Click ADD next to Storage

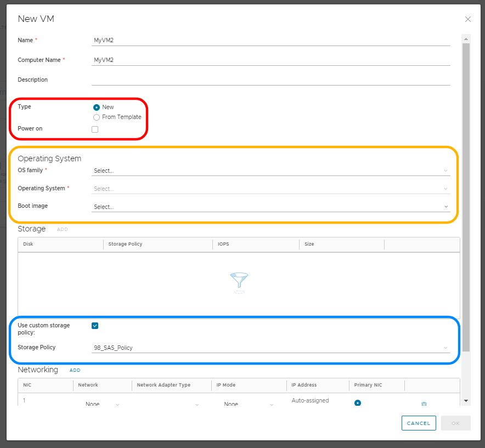[63, 229]
